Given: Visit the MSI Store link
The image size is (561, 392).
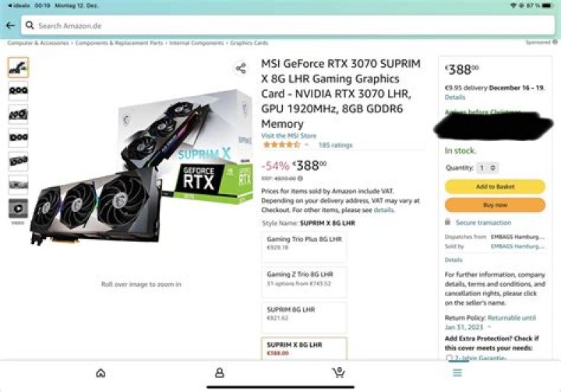Looking at the screenshot, I should click(289, 136).
